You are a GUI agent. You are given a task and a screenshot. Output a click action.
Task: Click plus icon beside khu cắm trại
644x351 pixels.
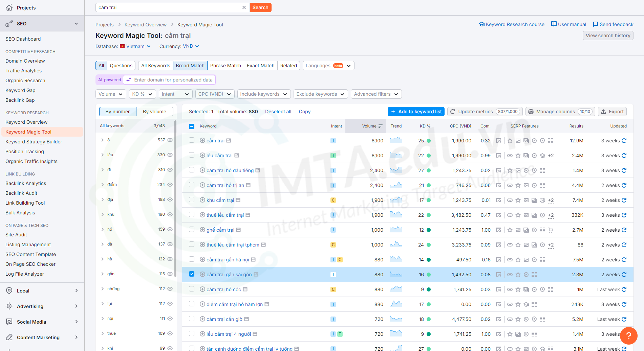202,200
